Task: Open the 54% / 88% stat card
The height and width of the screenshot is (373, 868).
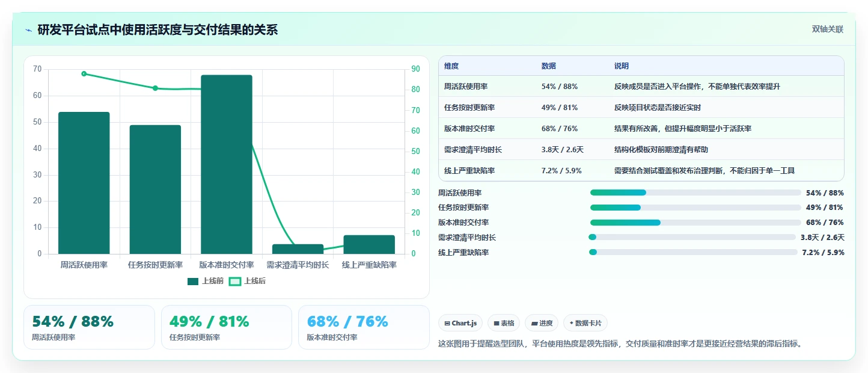Action: click(x=89, y=327)
